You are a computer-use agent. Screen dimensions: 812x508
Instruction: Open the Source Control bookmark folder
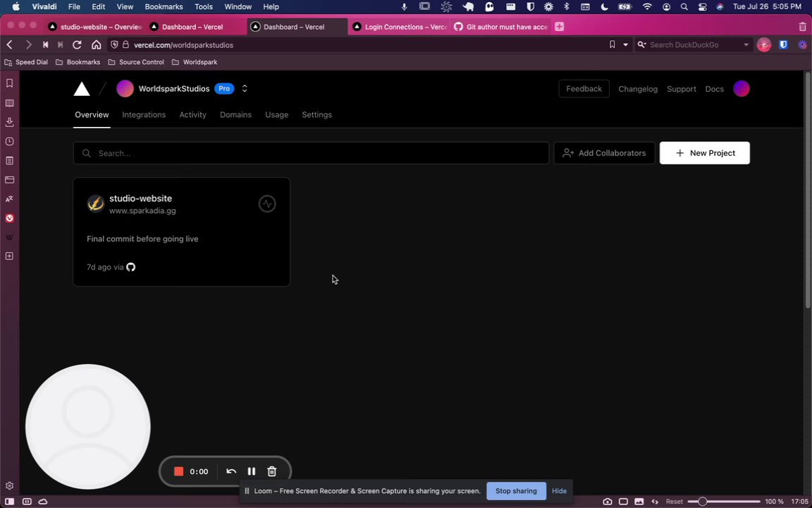coord(136,62)
